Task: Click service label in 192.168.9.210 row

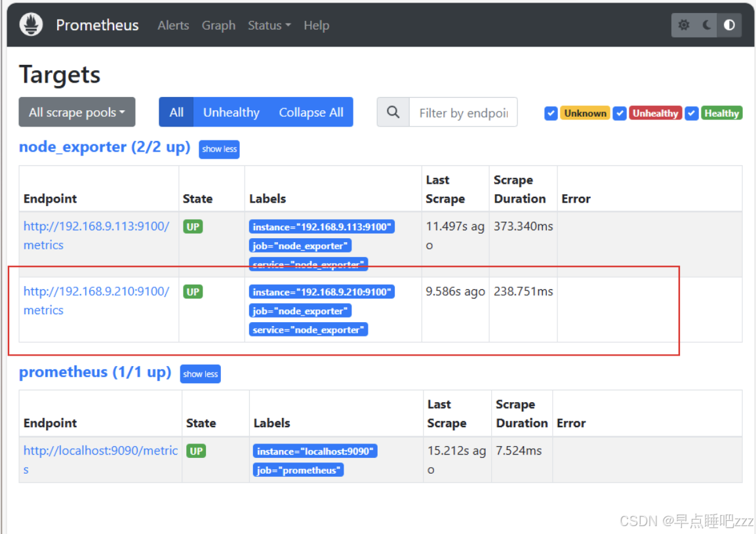Action: point(309,329)
